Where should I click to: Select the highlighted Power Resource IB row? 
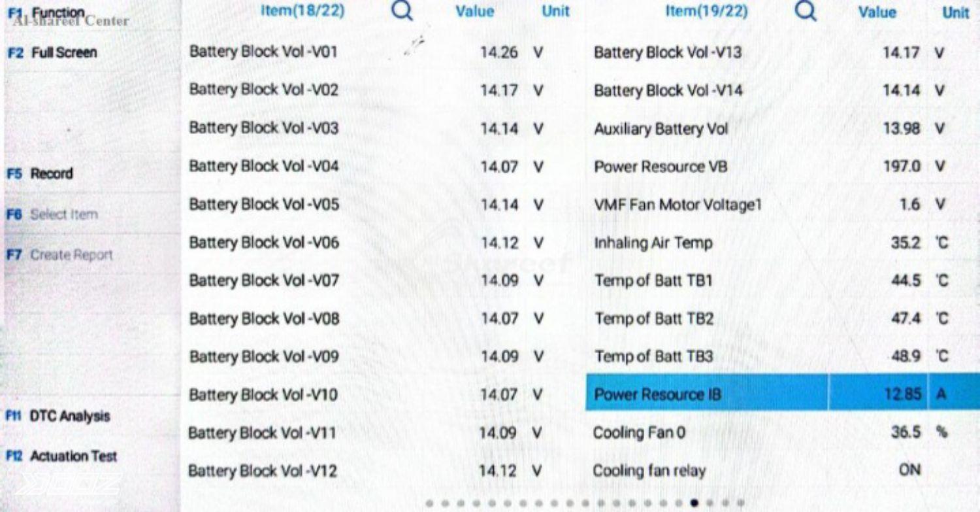point(783,394)
